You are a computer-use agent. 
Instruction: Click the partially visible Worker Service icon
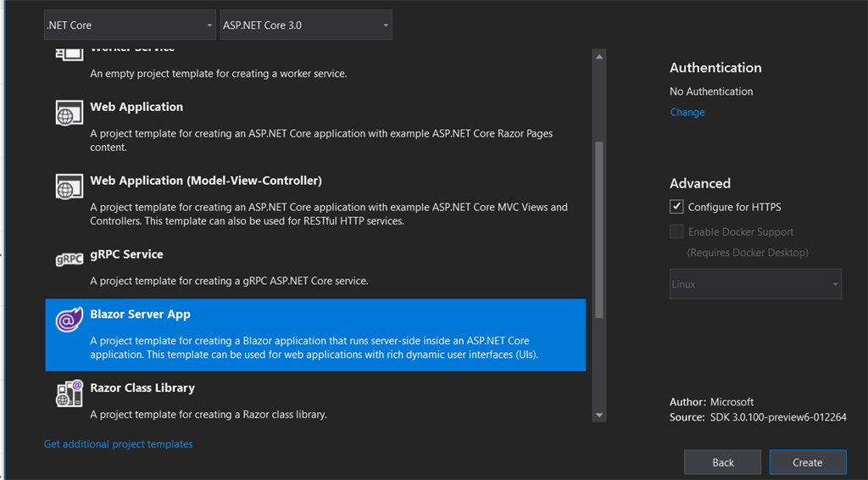pos(70,53)
